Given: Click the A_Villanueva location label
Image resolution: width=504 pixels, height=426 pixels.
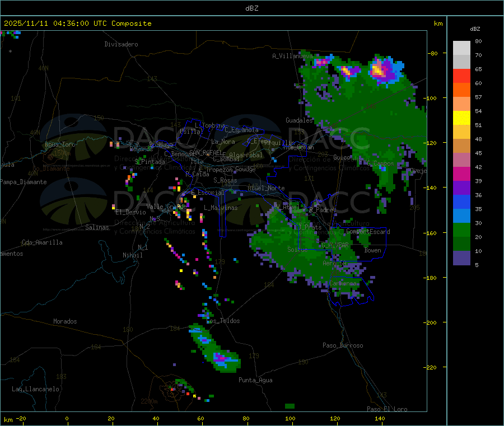Looking at the screenshot, I should (x=292, y=56).
